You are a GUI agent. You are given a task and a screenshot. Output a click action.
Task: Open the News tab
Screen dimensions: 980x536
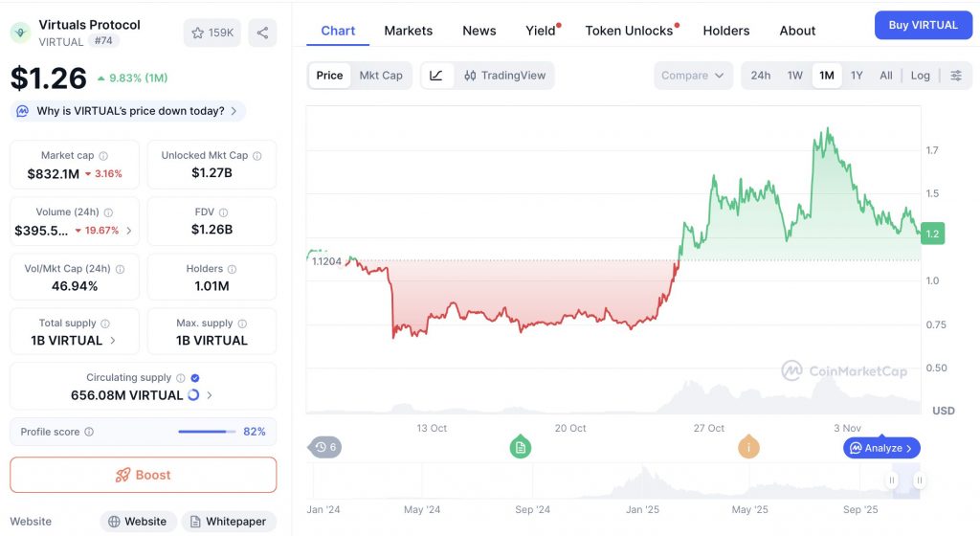[x=479, y=31]
